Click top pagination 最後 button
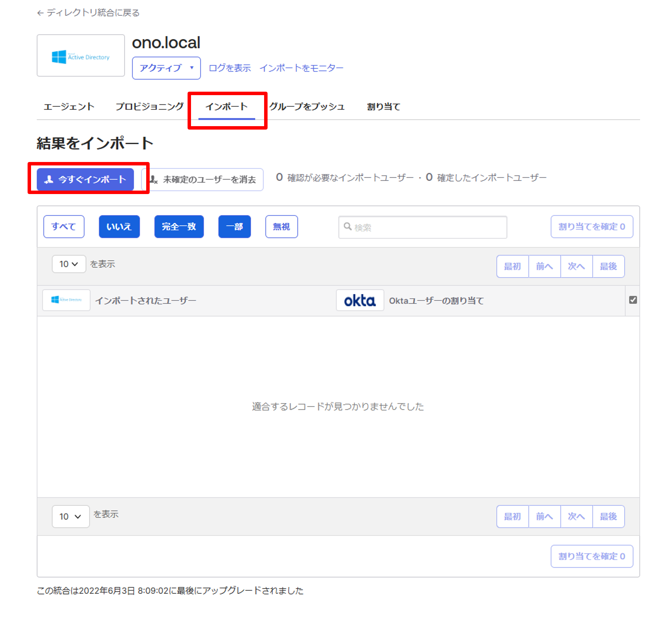Image resolution: width=672 pixels, height=619 pixels. (609, 266)
